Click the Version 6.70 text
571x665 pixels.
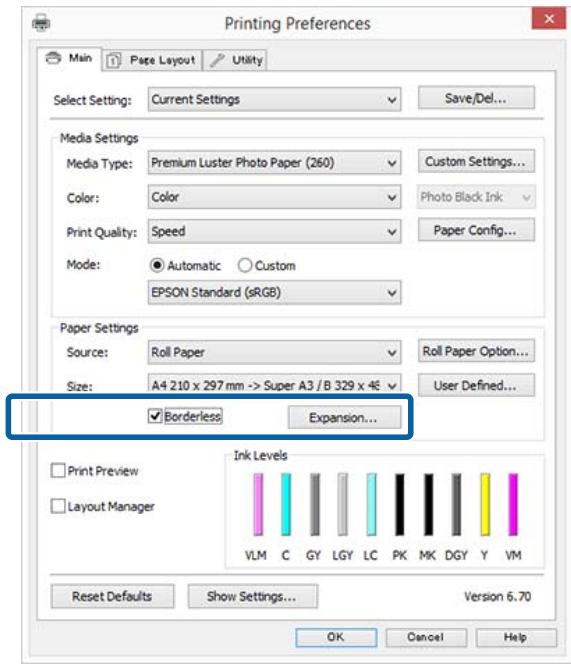(x=497, y=596)
